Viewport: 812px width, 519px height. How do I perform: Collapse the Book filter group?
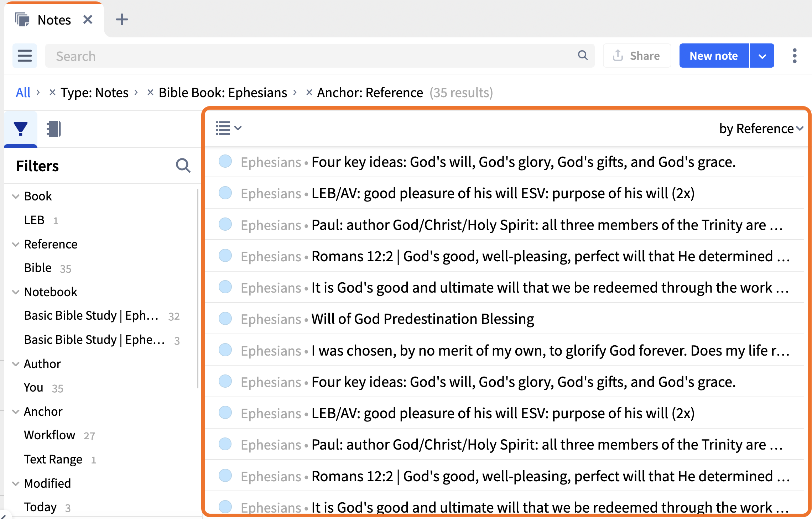click(16, 196)
